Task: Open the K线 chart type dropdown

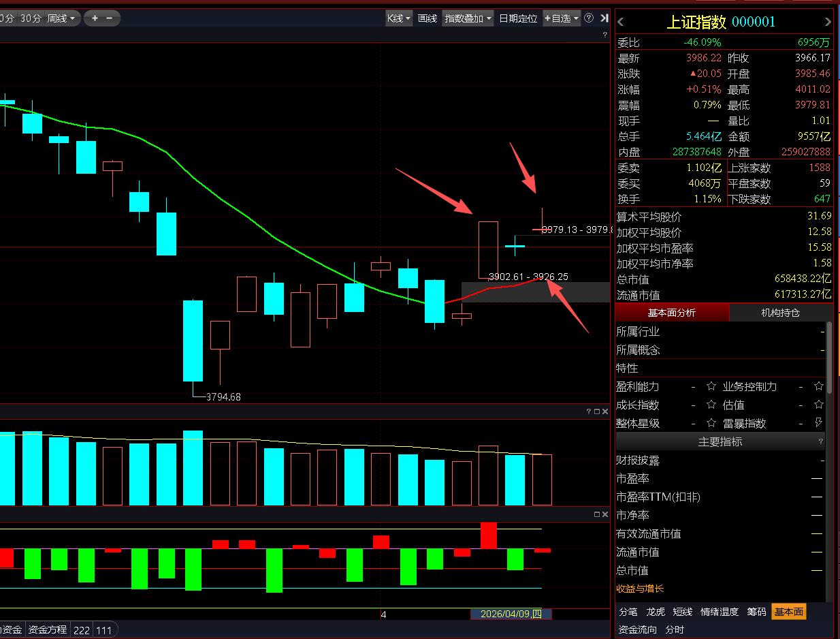Action: coord(399,18)
